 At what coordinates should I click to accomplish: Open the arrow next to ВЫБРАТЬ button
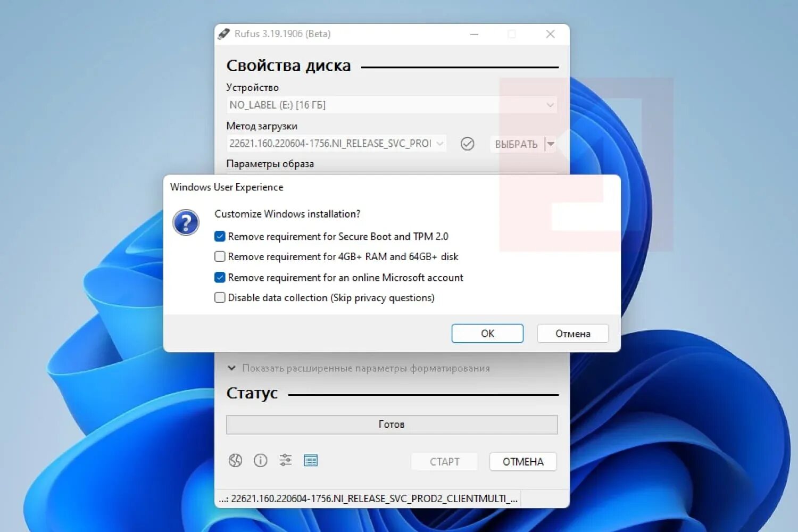pyautogui.click(x=551, y=144)
